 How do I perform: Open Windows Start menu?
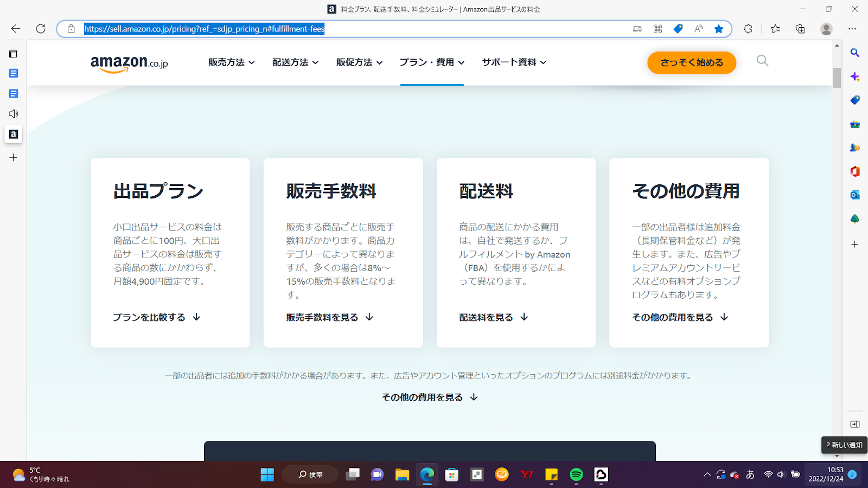267,474
